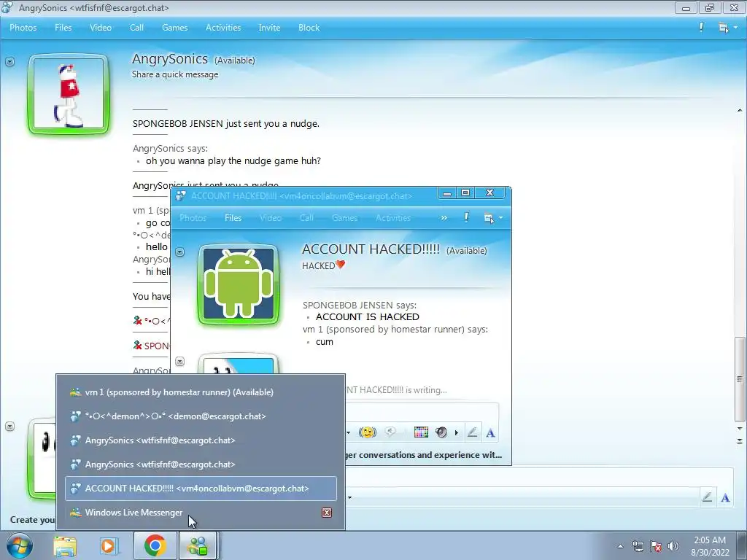Open Google Chrome from taskbar
747x560 pixels.
pyautogui.click(x=155, y=545)
